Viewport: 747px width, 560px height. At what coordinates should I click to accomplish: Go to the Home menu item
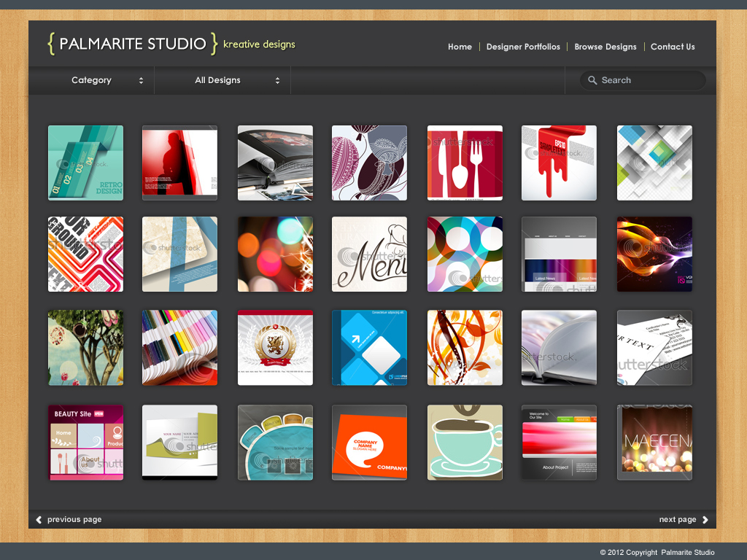[460, 47]
